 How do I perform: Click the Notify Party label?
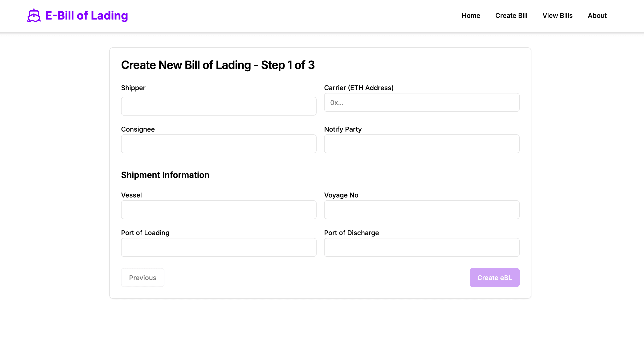(343, 129)
